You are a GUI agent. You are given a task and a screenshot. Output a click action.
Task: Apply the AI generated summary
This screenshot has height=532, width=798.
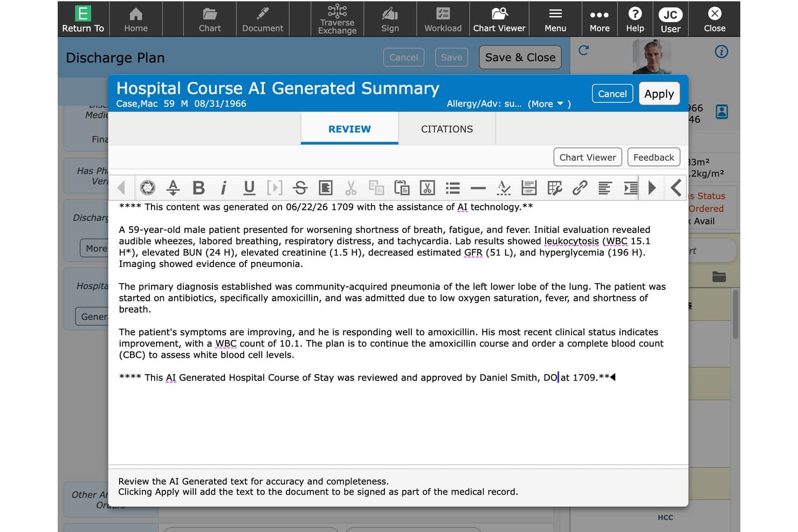[659, 94]
